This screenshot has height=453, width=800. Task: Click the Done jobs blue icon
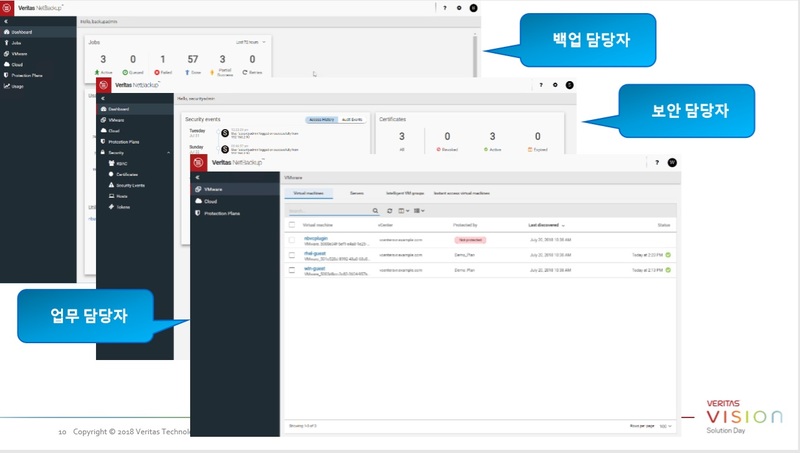coord(187,72)
